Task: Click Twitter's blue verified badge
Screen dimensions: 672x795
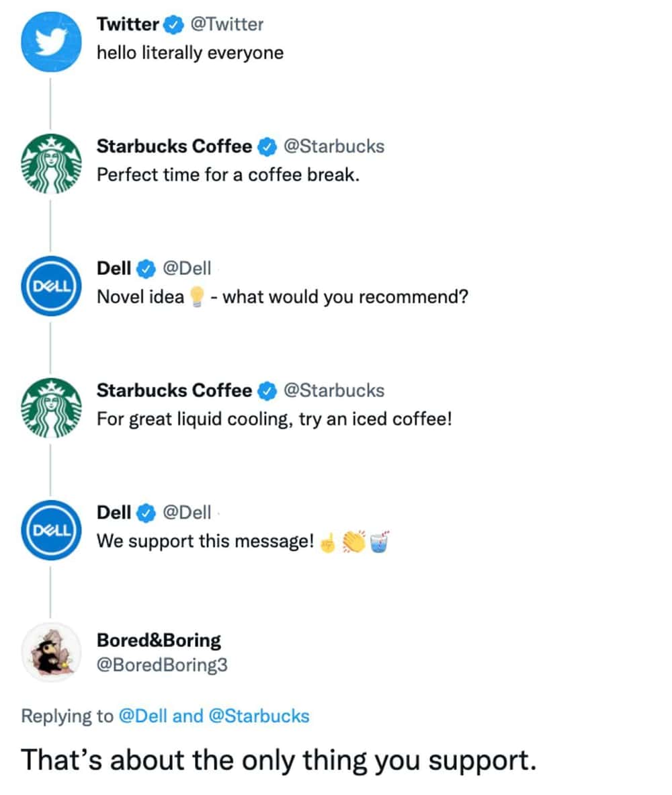Action: click(173, 25)
